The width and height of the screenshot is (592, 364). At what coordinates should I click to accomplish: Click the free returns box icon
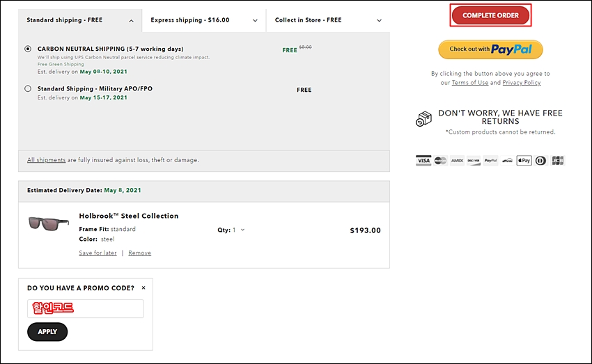click(423, 119)
